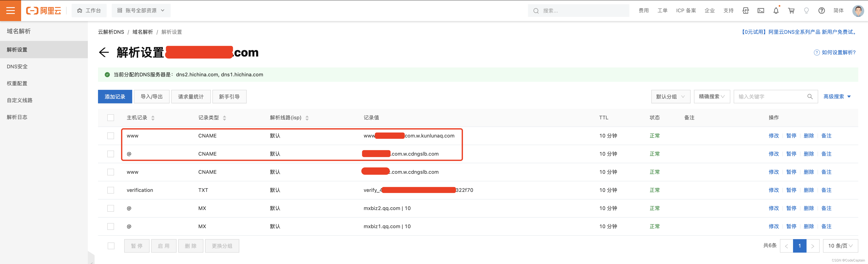Check the mxbiz2.qq.com MX row
The image size is (868, 264).
(110, 209)
